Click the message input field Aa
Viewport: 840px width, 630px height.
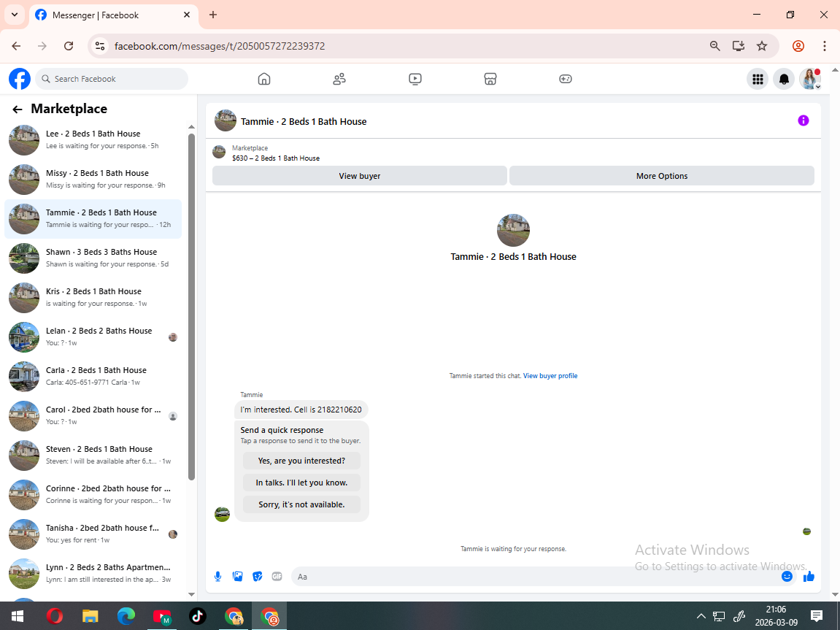coord(536,577)
